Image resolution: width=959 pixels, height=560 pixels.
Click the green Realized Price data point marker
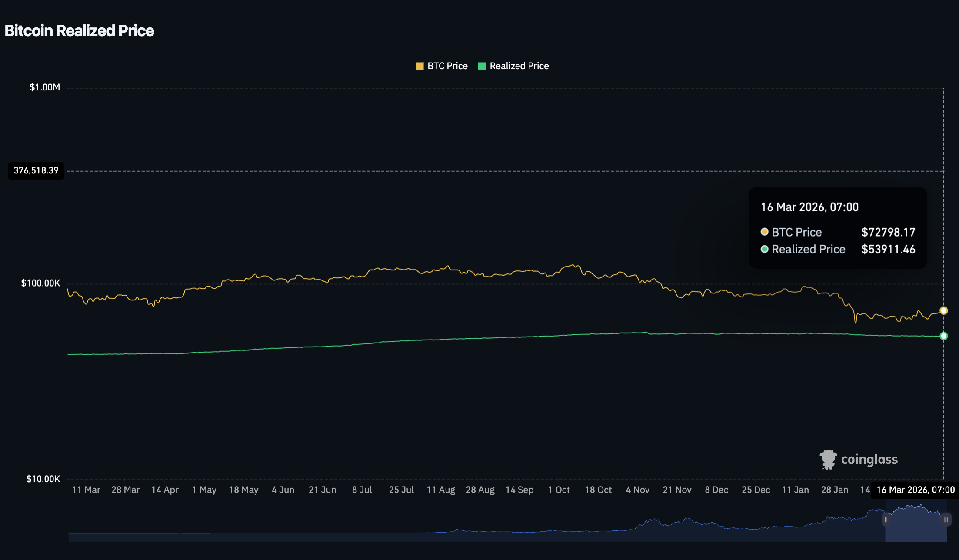[x=943, y=336]
